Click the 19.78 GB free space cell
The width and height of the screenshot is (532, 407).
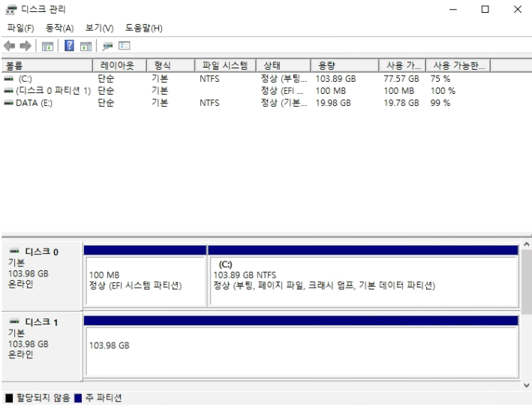401,103
